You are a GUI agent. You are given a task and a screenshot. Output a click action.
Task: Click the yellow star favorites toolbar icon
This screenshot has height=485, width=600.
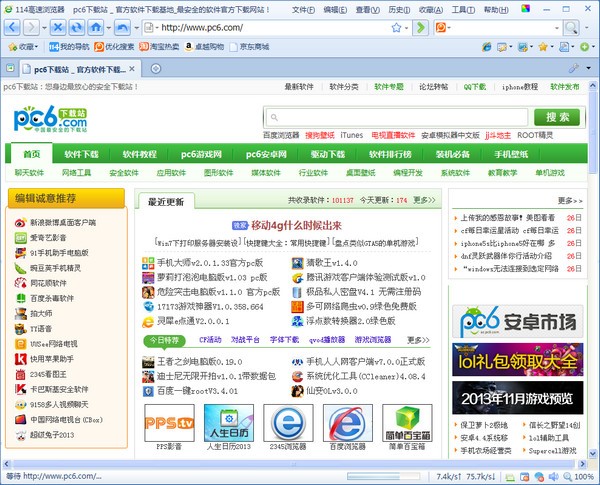pos(543,47)
